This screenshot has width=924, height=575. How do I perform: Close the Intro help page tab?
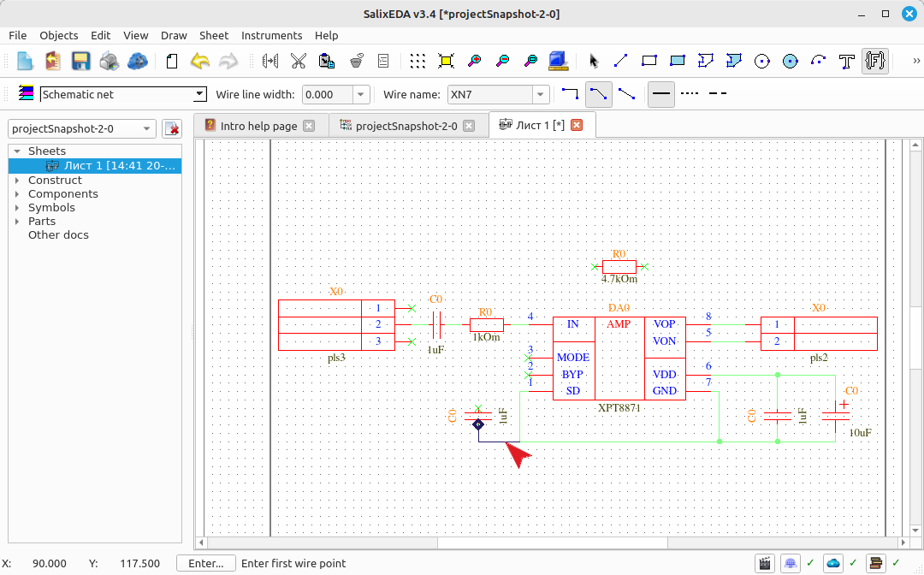tap(309, 126)
